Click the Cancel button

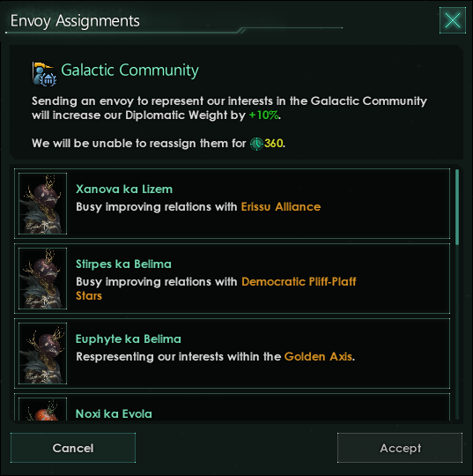tap(73, 448)
